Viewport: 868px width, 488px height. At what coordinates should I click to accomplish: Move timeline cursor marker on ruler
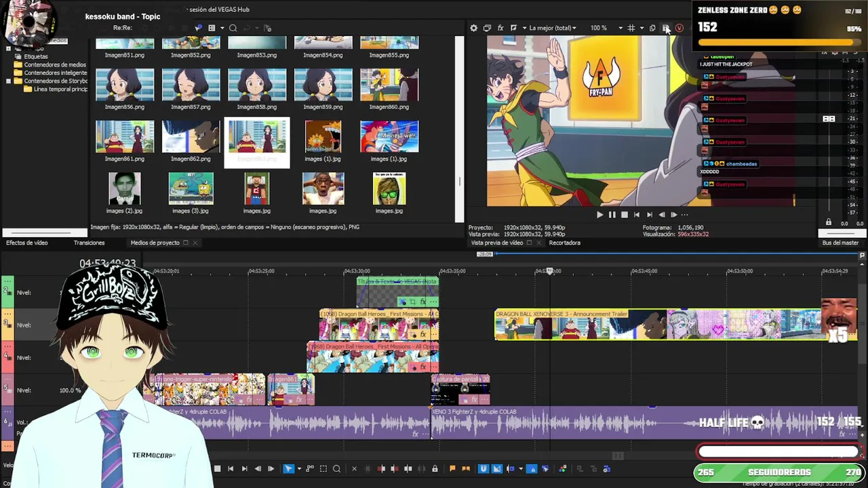[x=549, y=271]
